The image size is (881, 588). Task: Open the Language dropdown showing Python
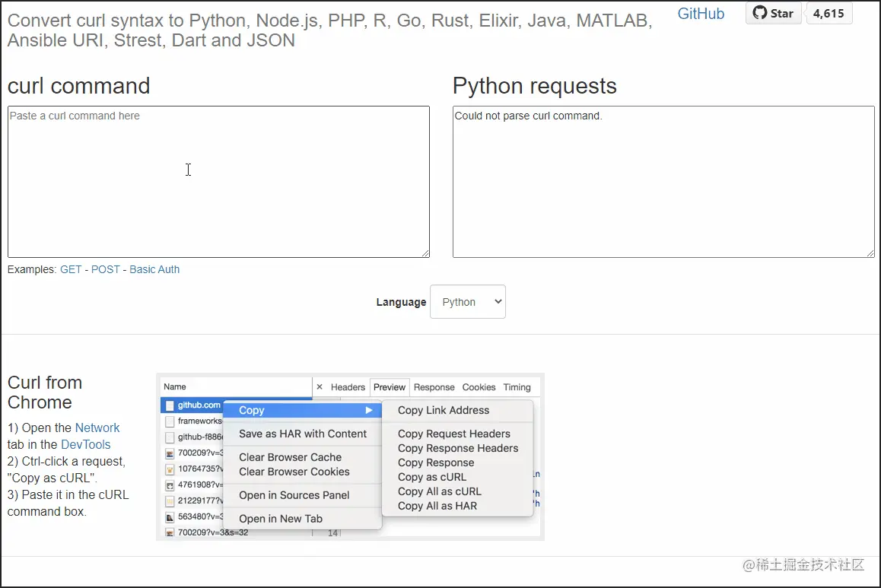[467, 301]
